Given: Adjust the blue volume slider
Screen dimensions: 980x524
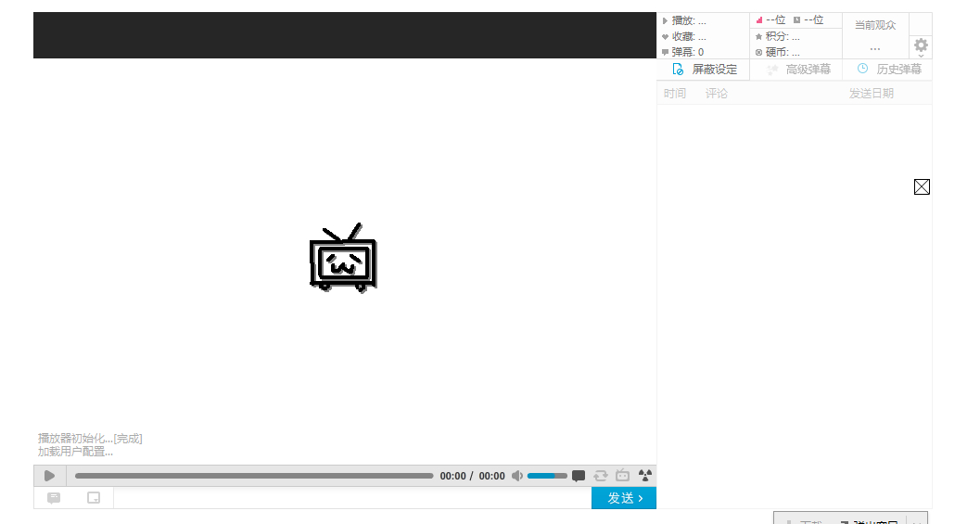Looking at the screenshot, I should [547, 476].
